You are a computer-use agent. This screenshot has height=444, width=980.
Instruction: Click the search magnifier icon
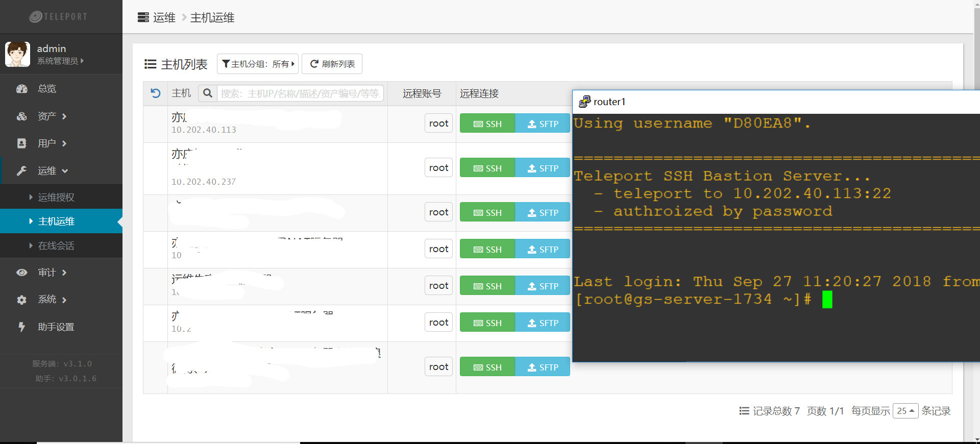[x=207, y=93]
